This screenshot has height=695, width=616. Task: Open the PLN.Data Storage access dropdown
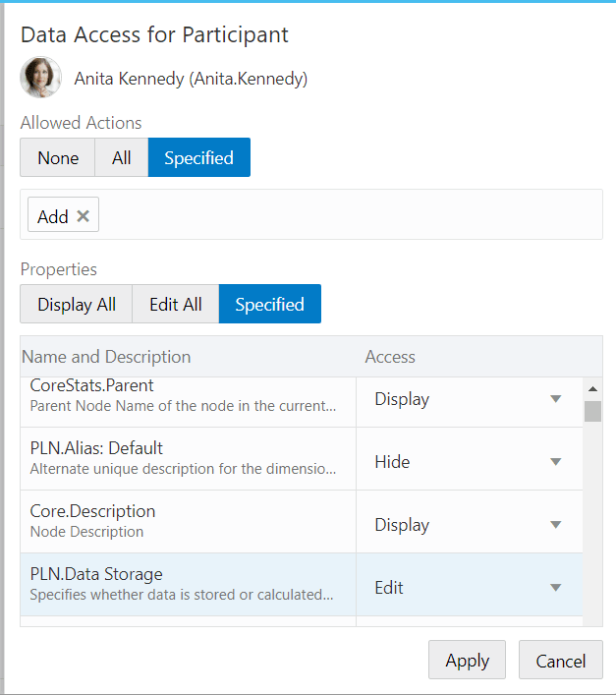point(555,588)
